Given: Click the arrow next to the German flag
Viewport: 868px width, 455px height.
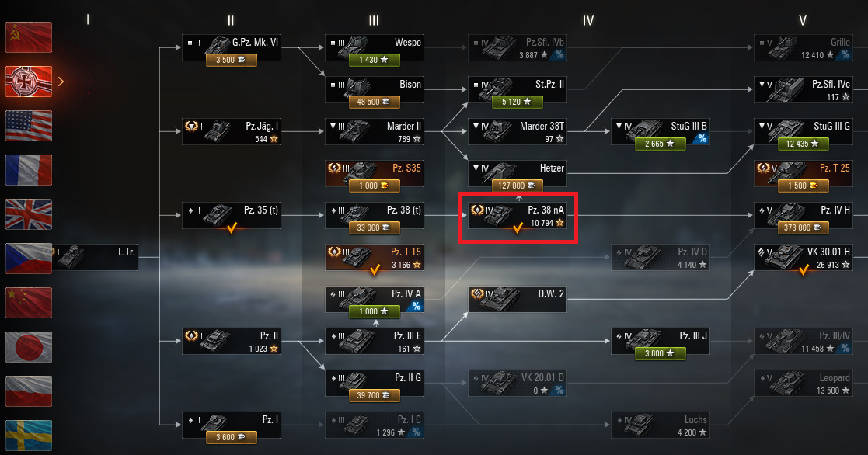Looking at the screenshot, I should (61, 82).
